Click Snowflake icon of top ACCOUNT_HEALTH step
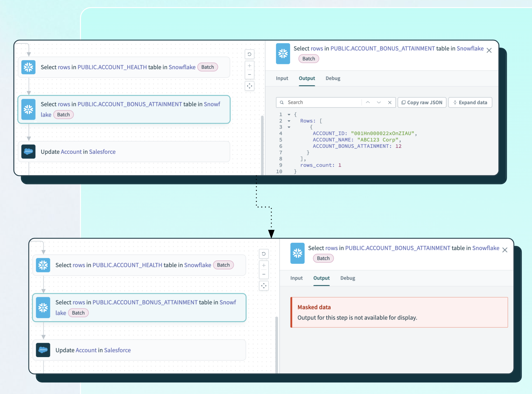Viewport: 532px width, 394px height. [x=28, y=67]
